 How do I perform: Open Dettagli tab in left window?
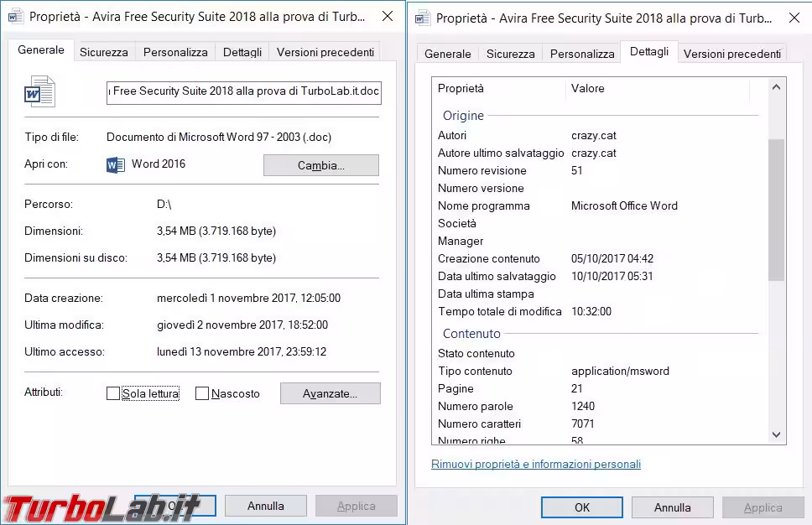tap(242, 52)
